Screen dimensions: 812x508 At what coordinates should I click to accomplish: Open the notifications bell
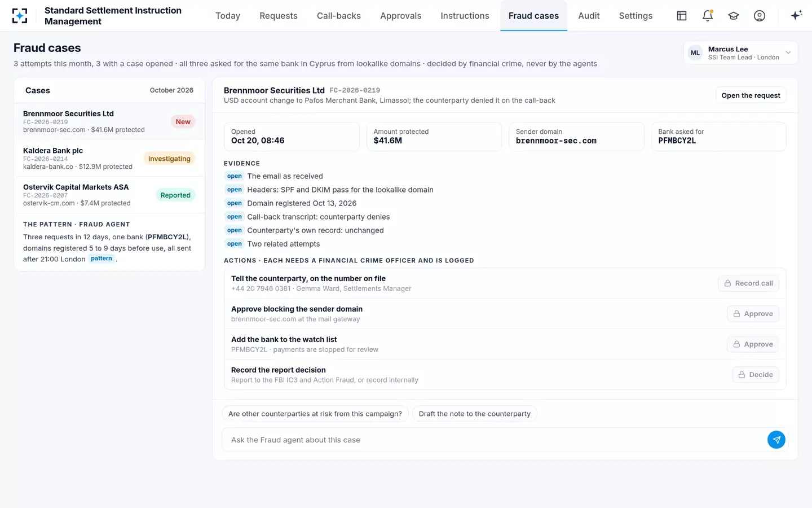point(708,16)
